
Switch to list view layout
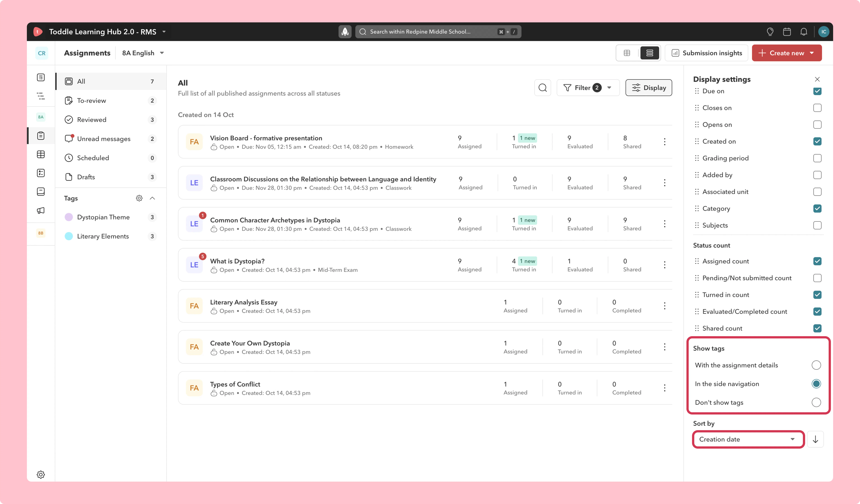tap(649, 53)
